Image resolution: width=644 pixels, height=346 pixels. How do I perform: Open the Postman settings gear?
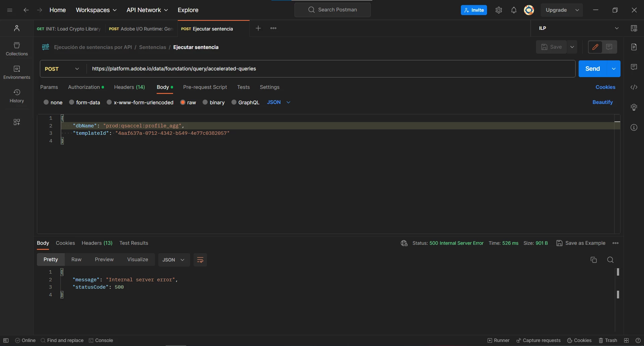499,10
